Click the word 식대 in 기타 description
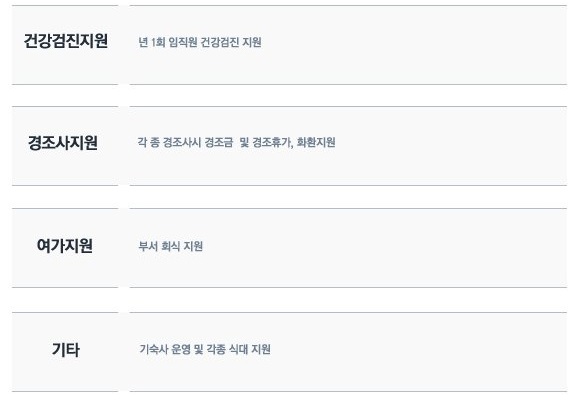The height and width of the screenshot is (411, 585). click(238, 349)
